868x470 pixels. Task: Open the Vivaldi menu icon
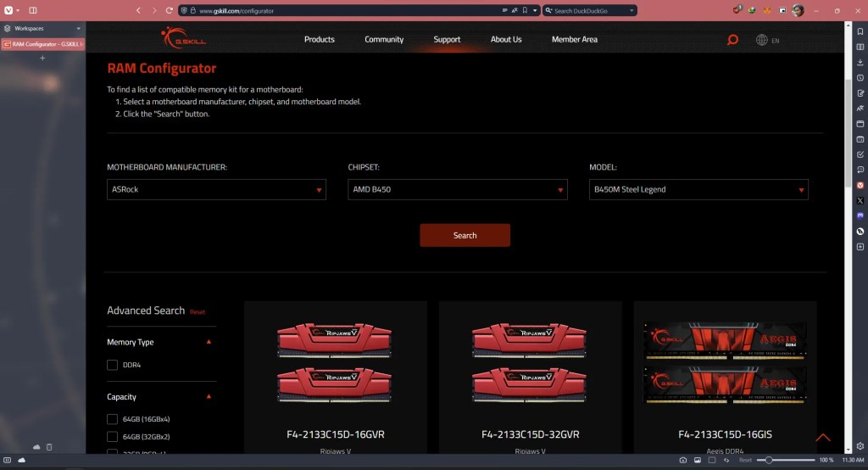click(8, 10)
